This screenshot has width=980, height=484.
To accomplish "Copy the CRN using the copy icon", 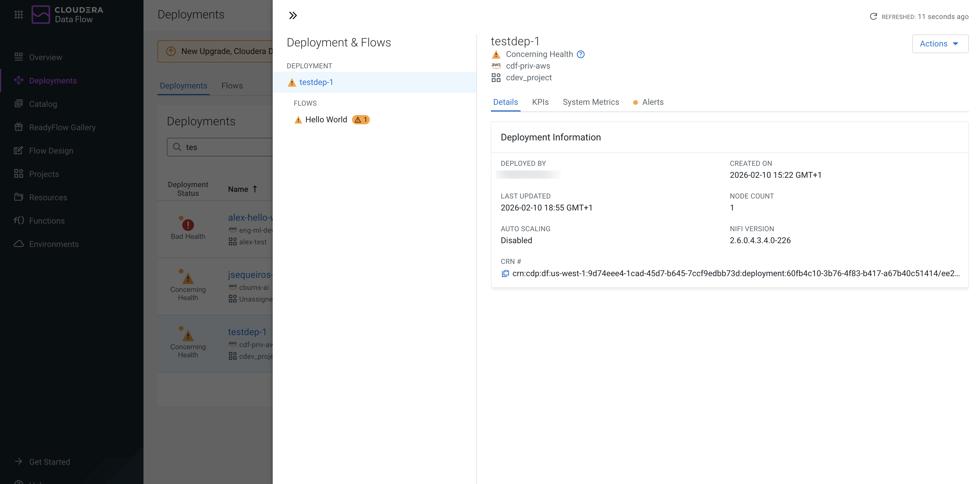I will (505, 274).
